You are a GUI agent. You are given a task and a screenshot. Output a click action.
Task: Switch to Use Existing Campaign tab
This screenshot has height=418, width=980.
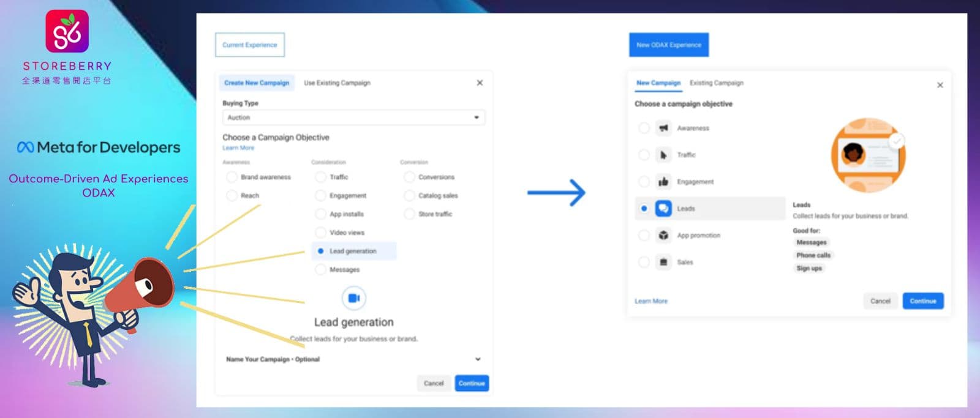(337, 83)
